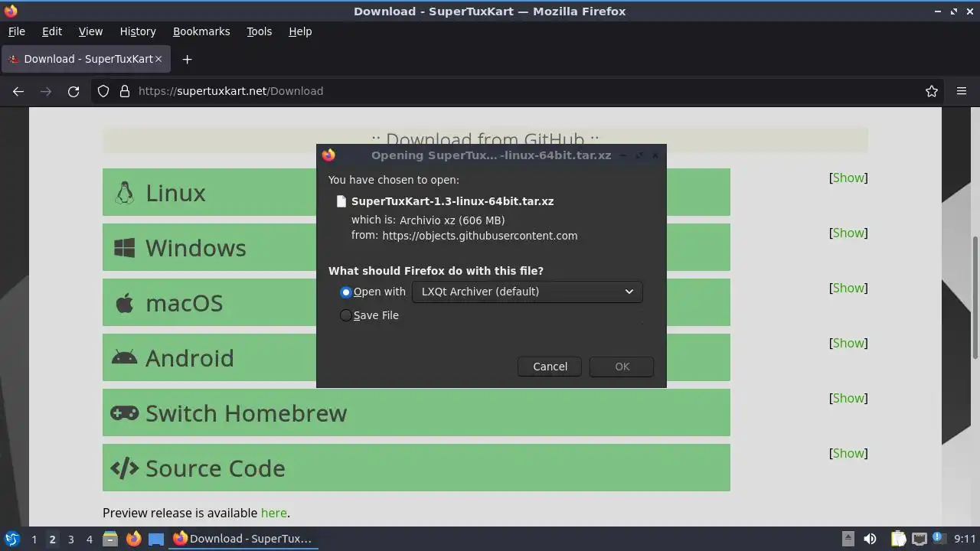Show Linux download options
The width and height of the screenshot is (980, 551).
click(848, 178)
